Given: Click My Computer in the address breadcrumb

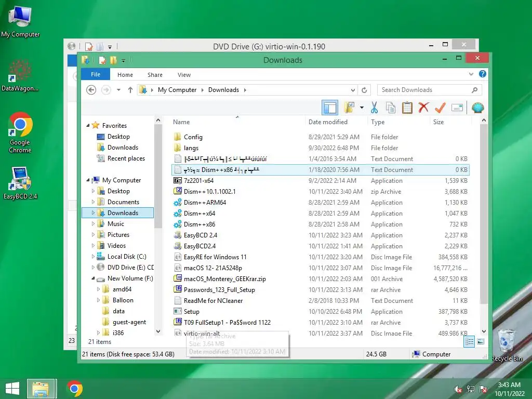Looking at the screenshot, I should point(177,90).
